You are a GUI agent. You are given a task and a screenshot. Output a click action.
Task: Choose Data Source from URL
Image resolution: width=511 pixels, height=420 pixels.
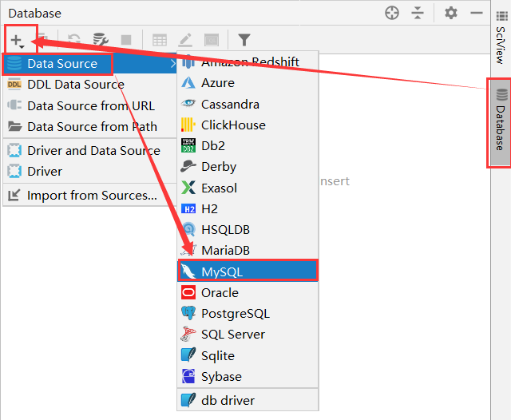click(90, 106)
